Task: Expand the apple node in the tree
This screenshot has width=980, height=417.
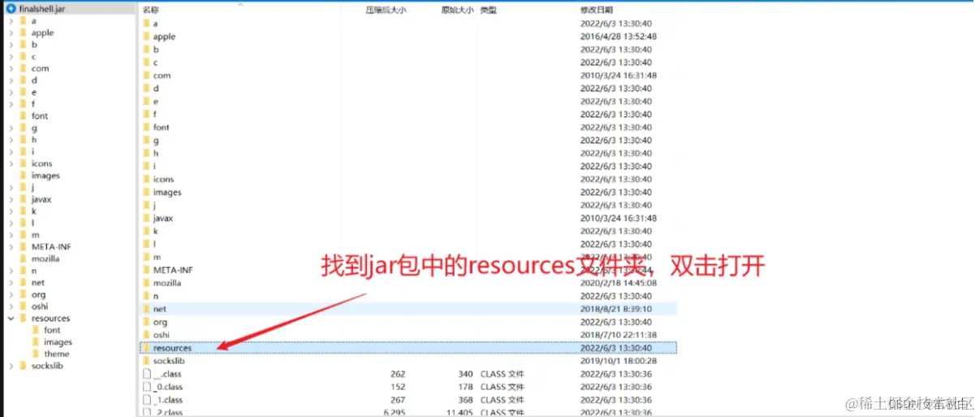Action: point(11,33)
